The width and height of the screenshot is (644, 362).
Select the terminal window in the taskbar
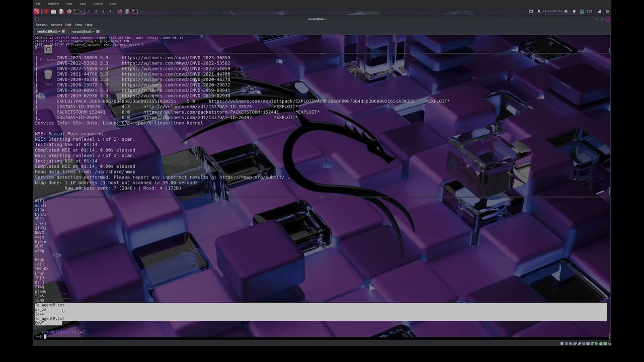coord(135,11)
